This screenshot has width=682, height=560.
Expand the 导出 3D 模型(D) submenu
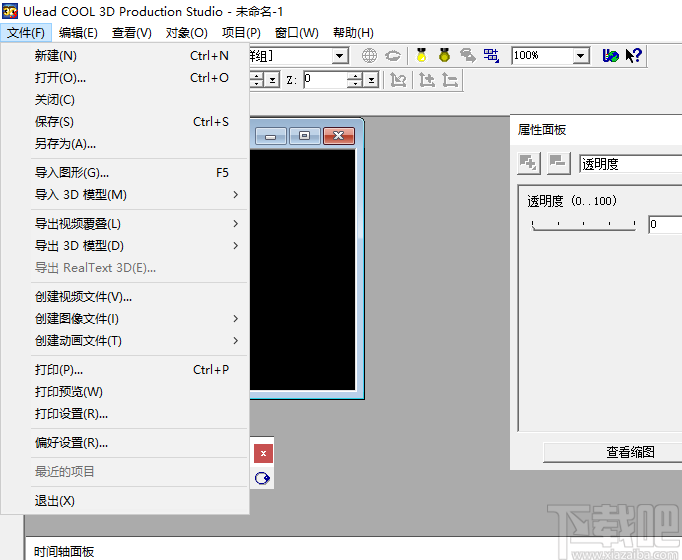pos(138,246)
